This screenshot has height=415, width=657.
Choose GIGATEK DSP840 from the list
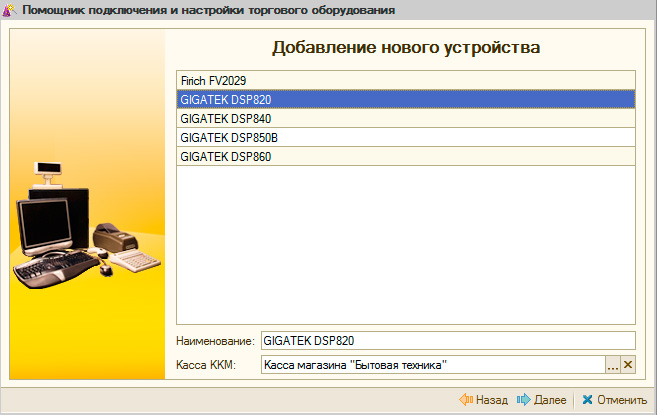pyautogui.click(x=406, y=119)
